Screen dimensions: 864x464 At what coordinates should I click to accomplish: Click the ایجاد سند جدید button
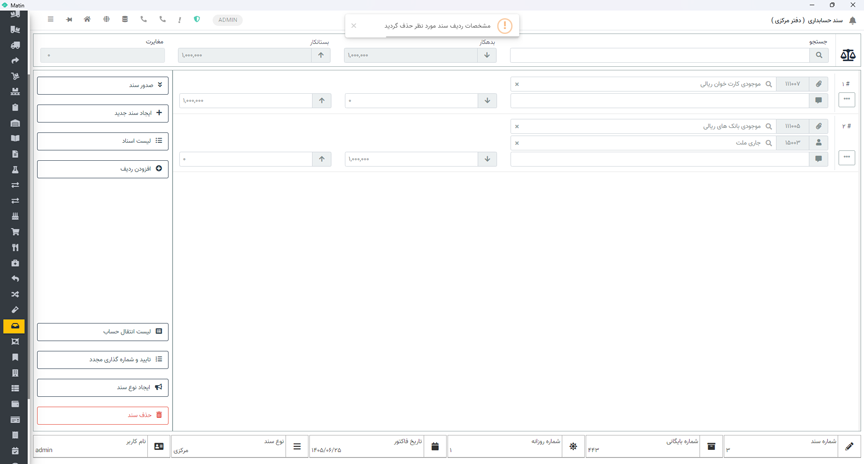coord(103,113)
